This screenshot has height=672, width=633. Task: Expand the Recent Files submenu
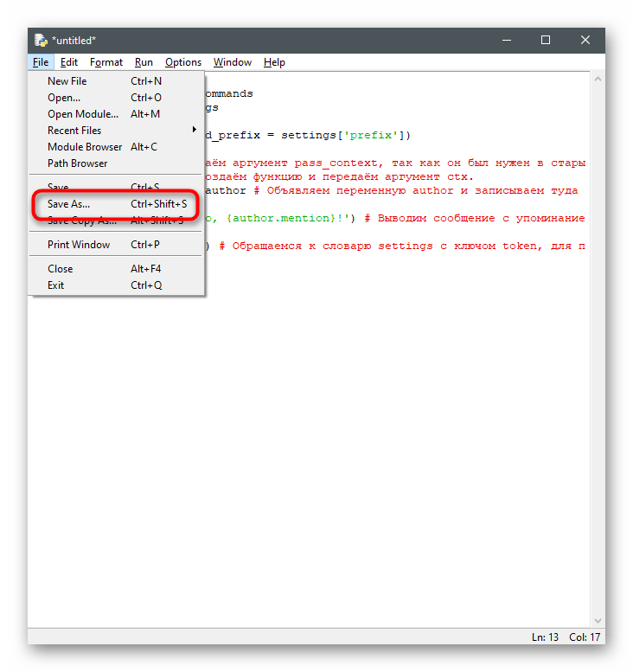[74, 131]
